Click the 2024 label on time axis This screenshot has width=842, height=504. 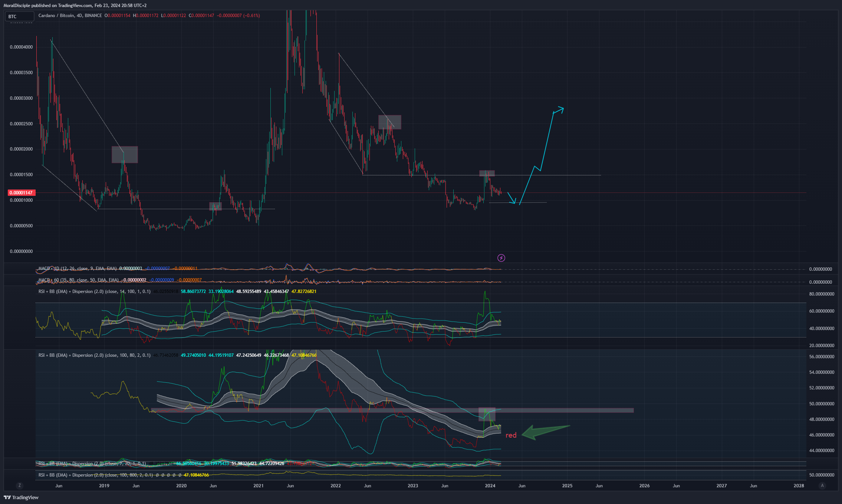pyautogui.click(x=490, y=486)
